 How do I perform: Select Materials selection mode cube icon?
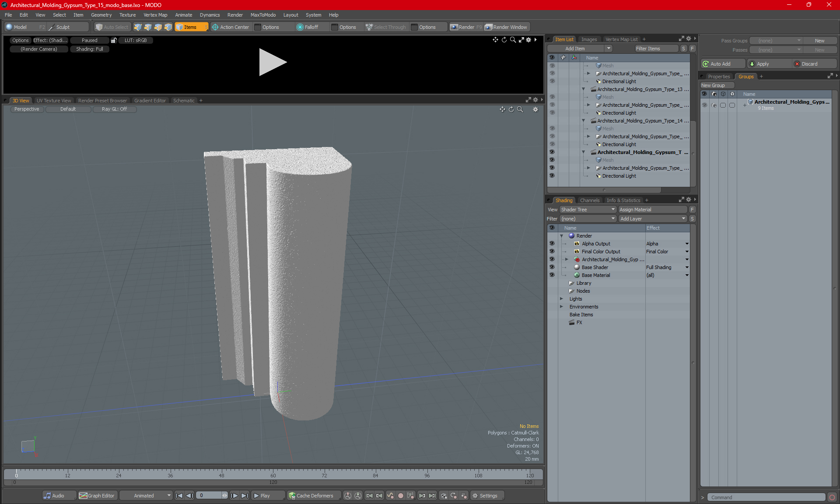[168, 27]
